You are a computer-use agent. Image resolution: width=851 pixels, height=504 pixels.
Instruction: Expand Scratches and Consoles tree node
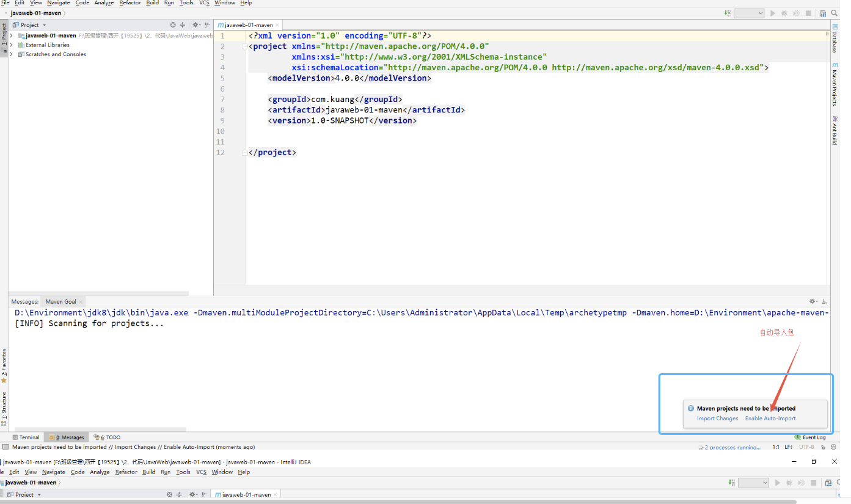coord(12,54)
